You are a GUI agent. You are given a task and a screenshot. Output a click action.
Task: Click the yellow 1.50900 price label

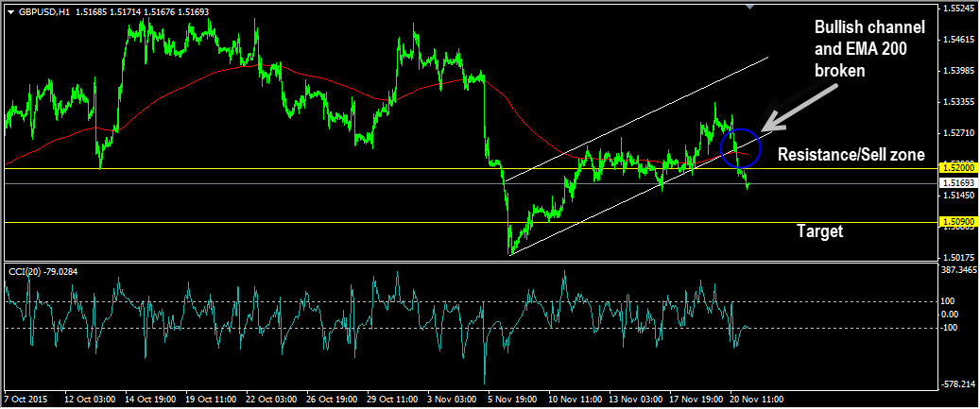tap(958, 222)
